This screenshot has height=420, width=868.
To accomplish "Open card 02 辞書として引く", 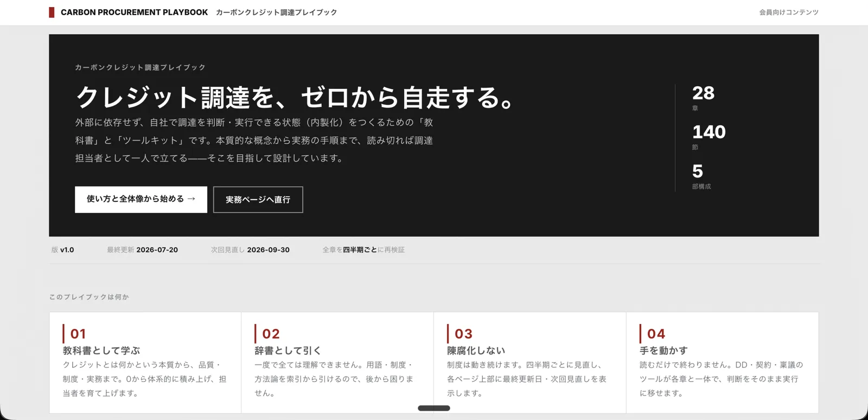I will point(337,362).
